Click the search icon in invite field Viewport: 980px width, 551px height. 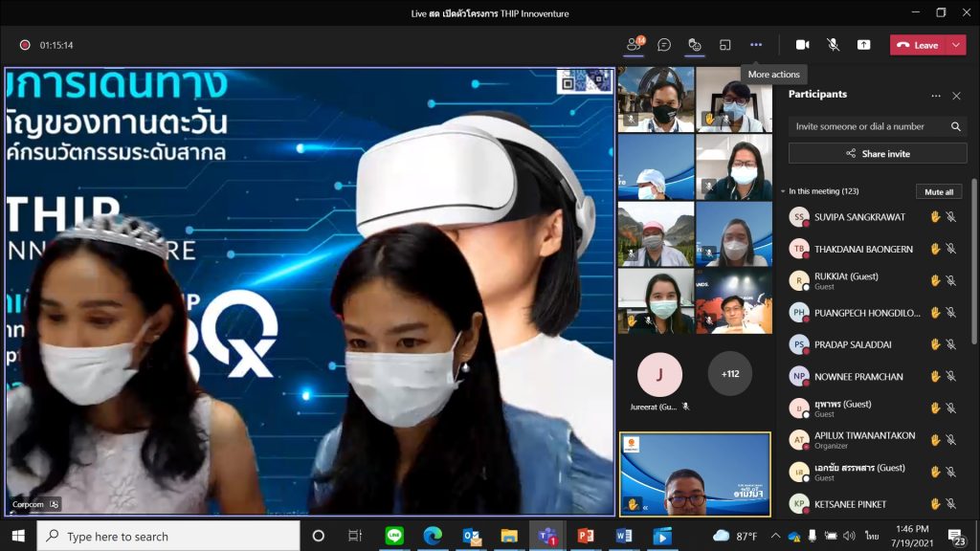955,126
